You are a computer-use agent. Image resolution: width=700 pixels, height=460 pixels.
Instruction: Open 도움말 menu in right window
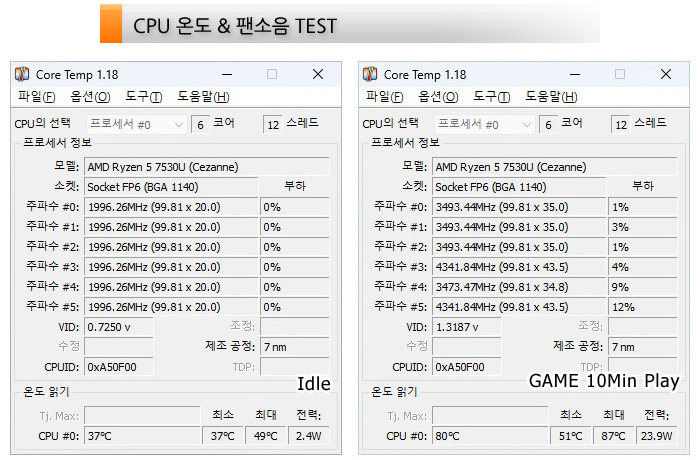point(551,97)
